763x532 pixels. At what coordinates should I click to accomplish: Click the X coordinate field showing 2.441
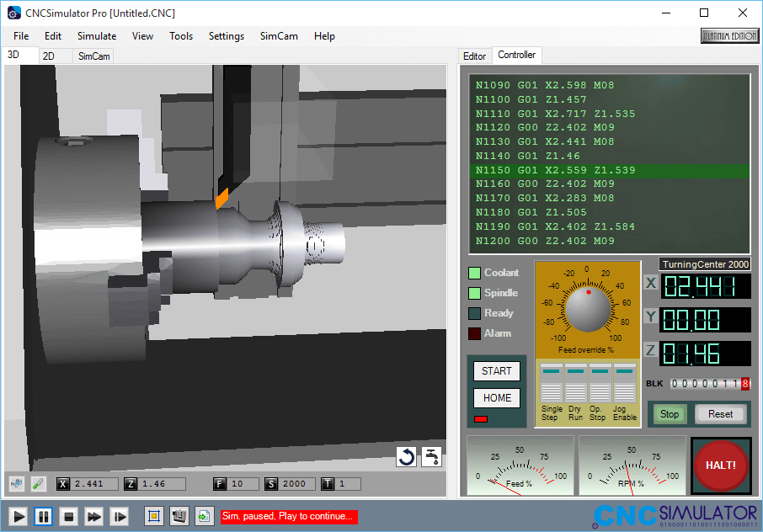[x=94, y=484]
